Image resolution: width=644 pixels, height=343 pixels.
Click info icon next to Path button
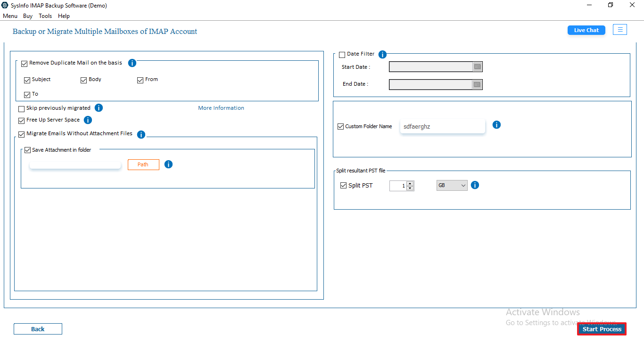pyautogui.click(x=168, y=164)
